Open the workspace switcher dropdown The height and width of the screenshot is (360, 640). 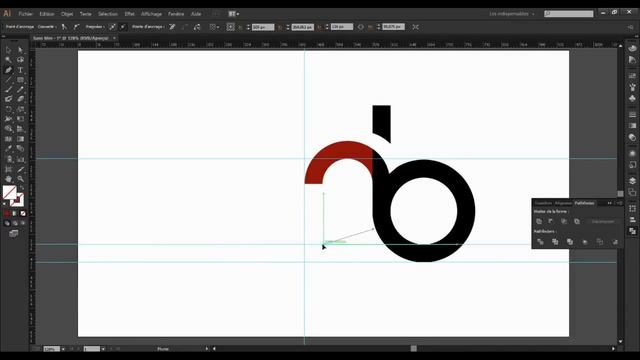pos(512,14)
